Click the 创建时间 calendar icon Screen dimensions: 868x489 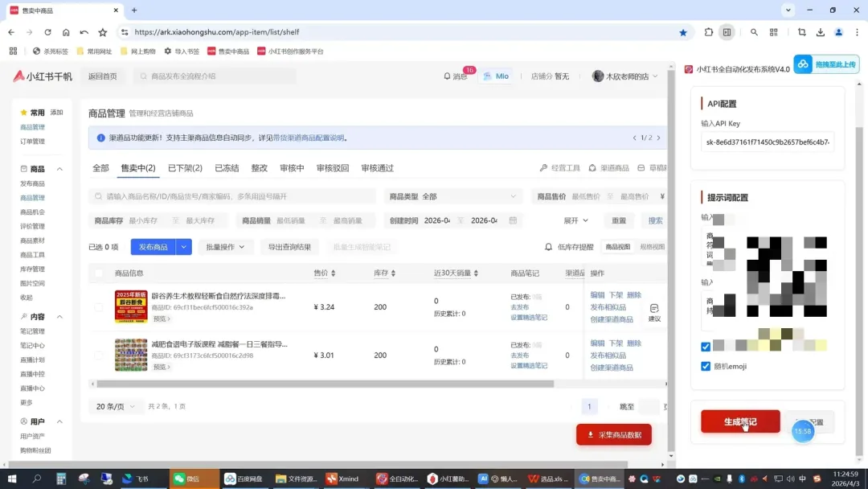tap(513, 220)
